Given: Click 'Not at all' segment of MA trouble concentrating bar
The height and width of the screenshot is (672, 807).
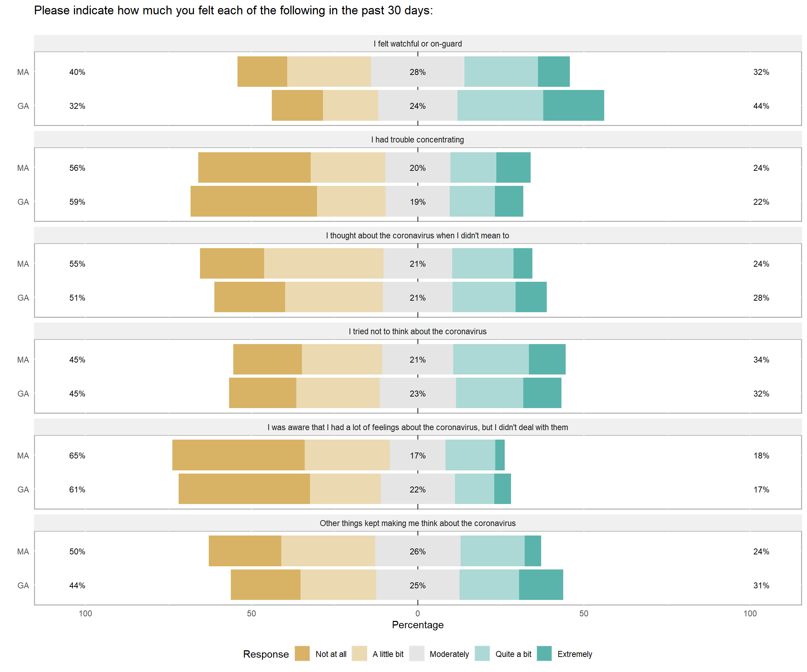Looking at the screenshot, I should [x=254, y=167].
